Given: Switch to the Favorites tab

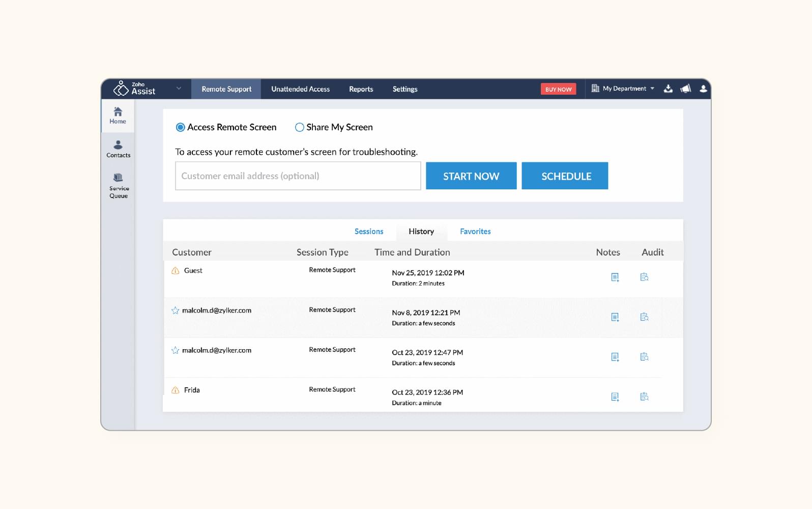Looking at the screenshot, I should 475,231.
